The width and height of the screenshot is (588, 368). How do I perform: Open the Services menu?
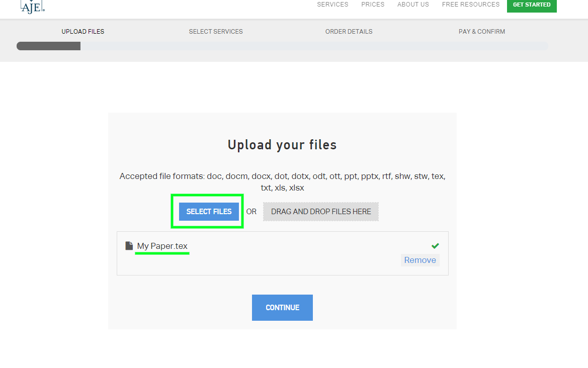(x=332, y=5)
